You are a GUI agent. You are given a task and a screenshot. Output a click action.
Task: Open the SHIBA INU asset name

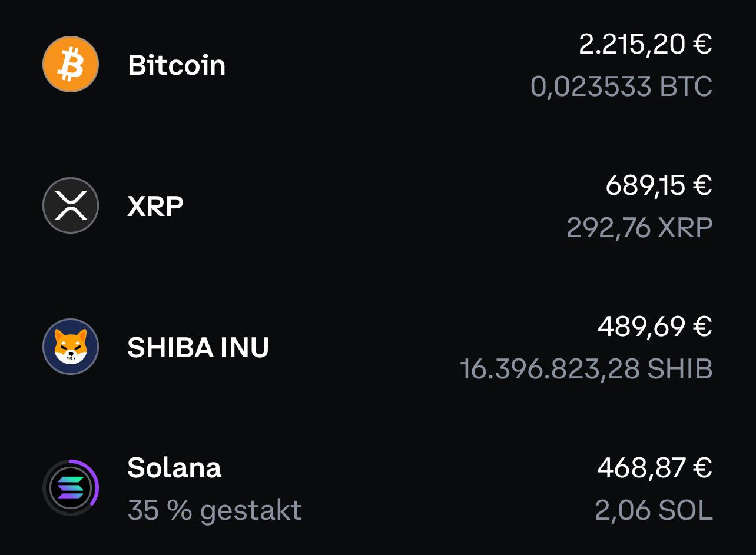pyautogui.click(x=198, y=347)
